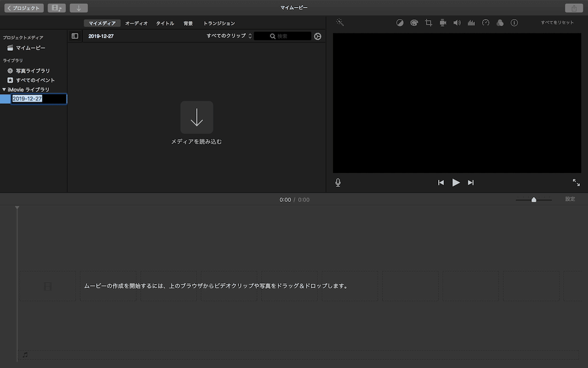
Task: Open the speed speedometer tool
Action: [486, 23]
